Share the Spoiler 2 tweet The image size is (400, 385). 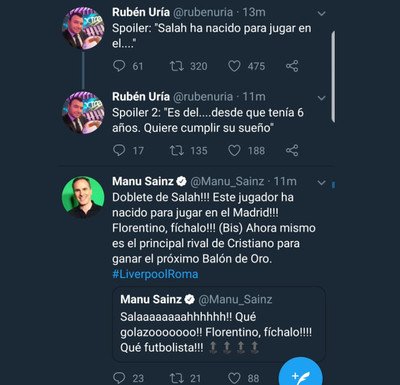pyautogui.click(x=292, y=150)
